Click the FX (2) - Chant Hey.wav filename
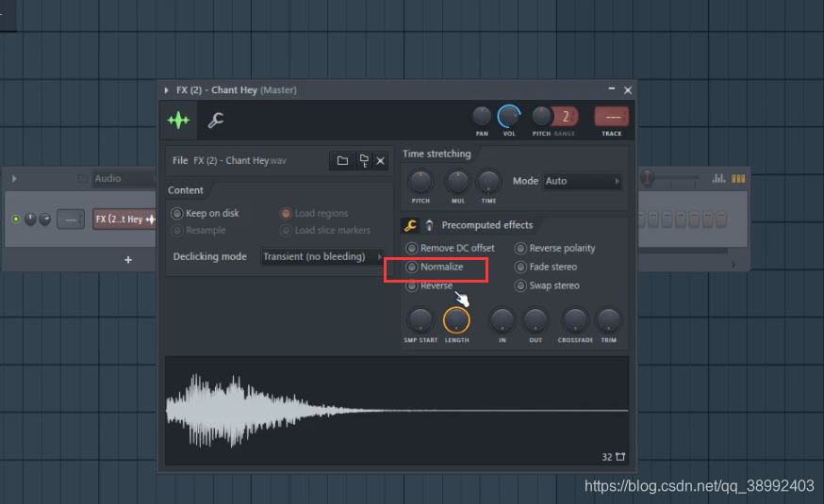 point(240,161)
